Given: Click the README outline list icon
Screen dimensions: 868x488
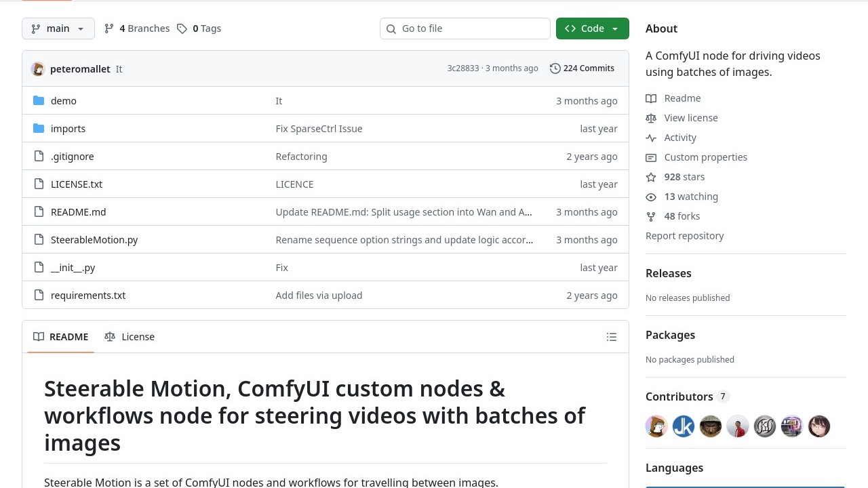Looking at the screenshot, I should pyautogui.click(x=611, y=337).
